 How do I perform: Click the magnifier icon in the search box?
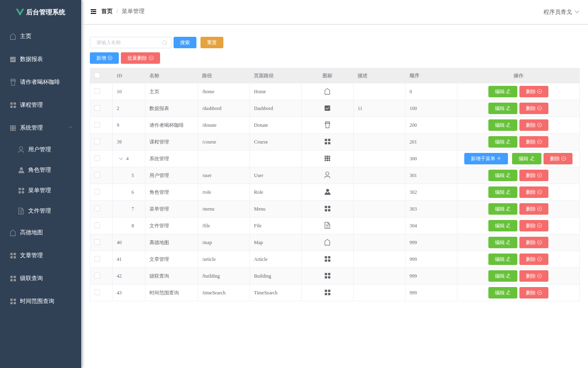[165, 43]
